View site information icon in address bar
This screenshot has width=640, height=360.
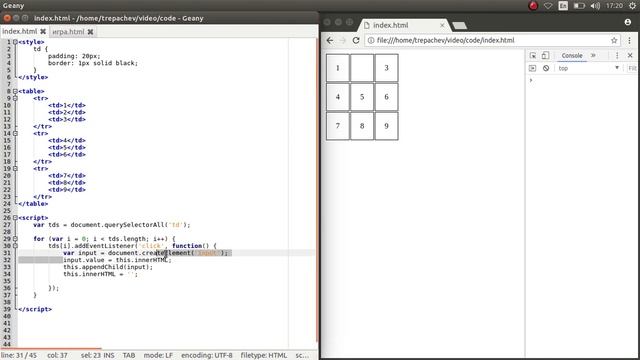click(x=371, y=40)
